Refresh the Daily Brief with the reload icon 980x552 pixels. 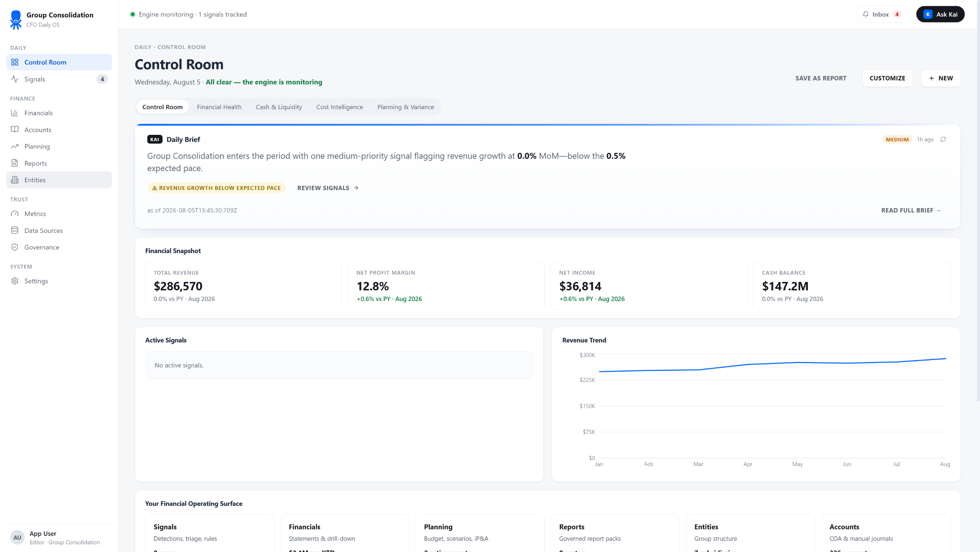943,139
